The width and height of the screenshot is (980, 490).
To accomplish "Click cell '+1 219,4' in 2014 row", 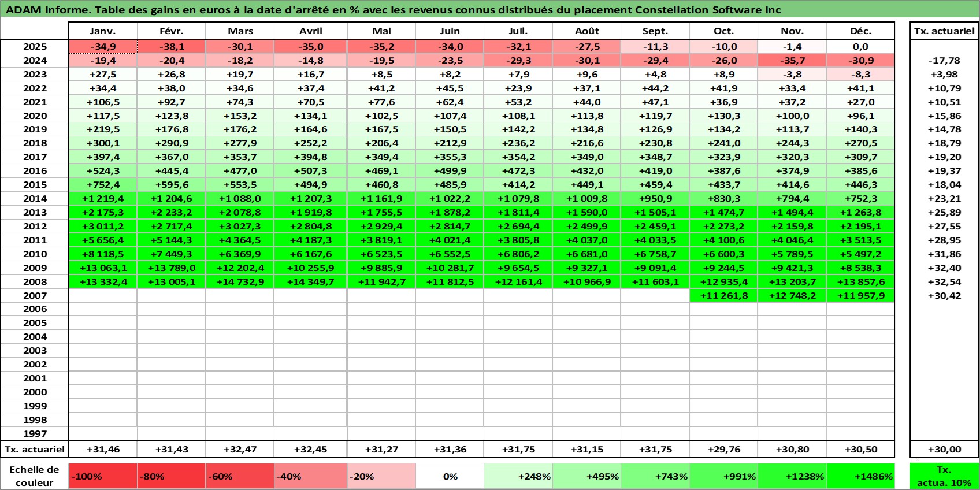I will point(103,199).
